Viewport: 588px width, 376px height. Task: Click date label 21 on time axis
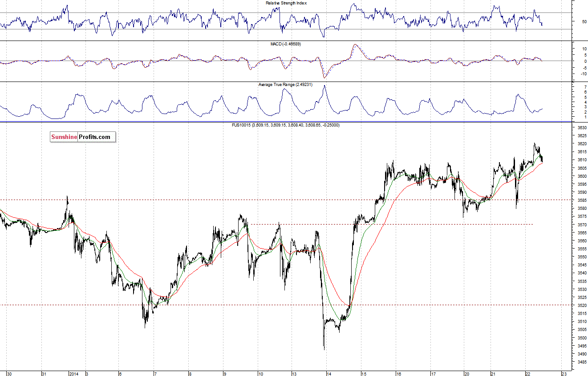(493, 373)
